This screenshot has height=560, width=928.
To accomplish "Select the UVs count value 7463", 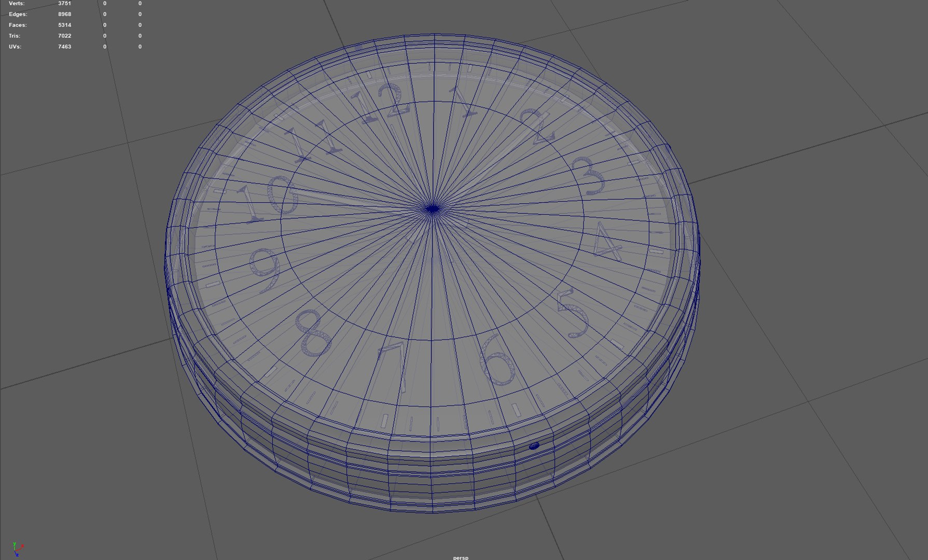I will (64, 47).
